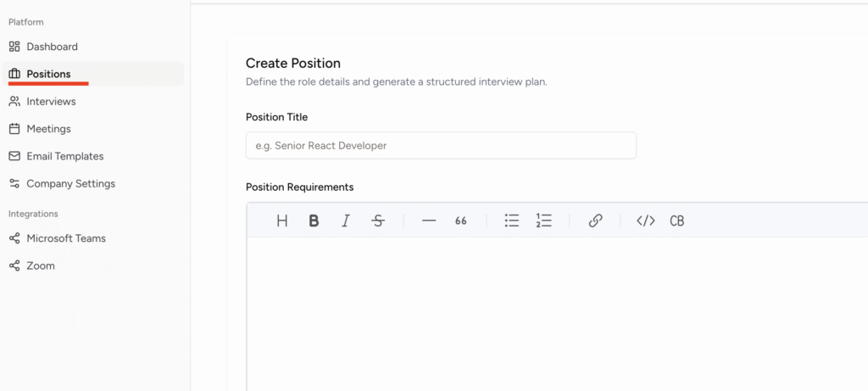Go to Interviews section
This screenshot has width=868, height=391.
click(51, 102)
